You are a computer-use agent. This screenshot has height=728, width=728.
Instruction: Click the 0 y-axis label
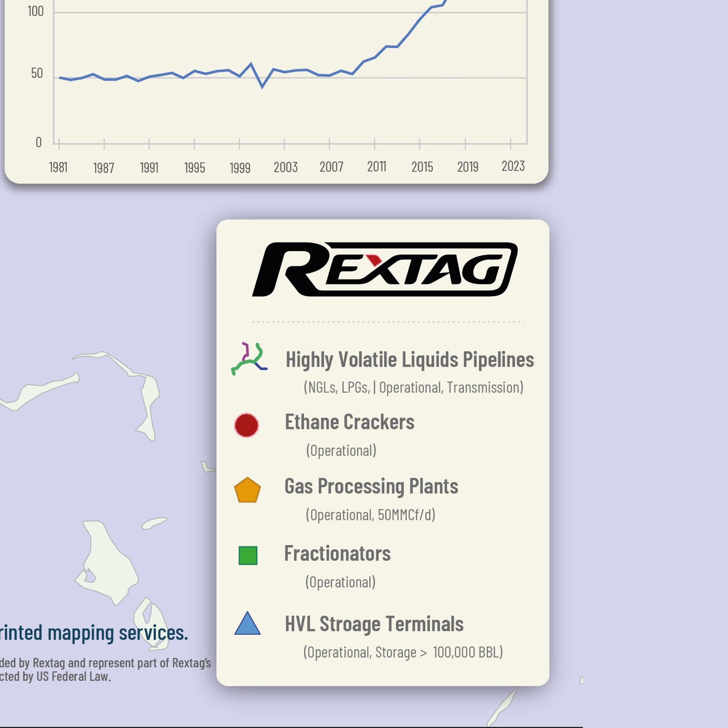click(x=39, y=143)
